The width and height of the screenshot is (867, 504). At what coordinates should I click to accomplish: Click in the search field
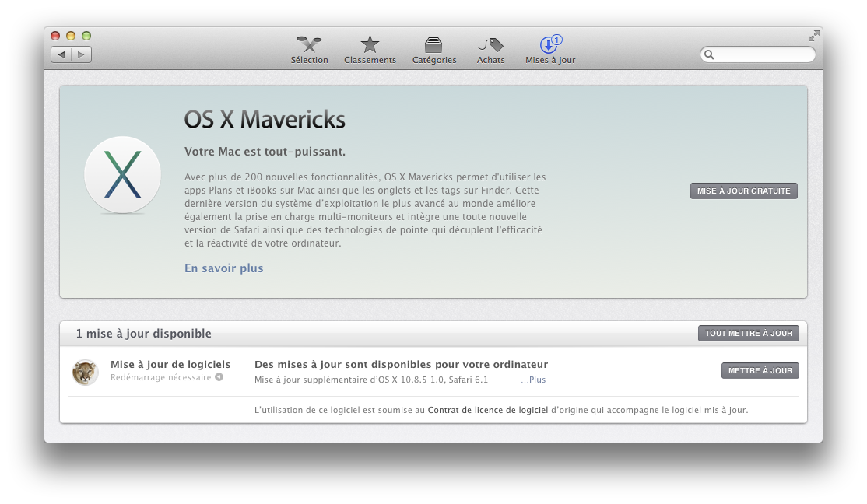click(x=758, y=54)
